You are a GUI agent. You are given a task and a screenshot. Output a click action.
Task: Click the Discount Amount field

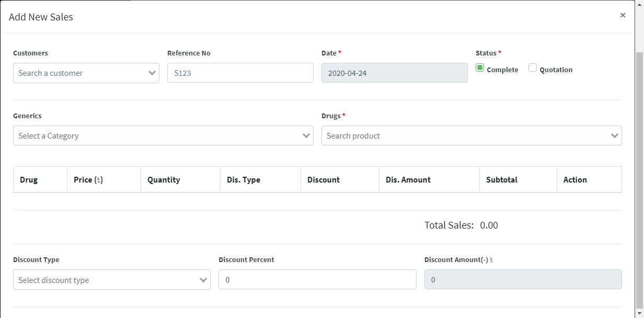[523, 280]
